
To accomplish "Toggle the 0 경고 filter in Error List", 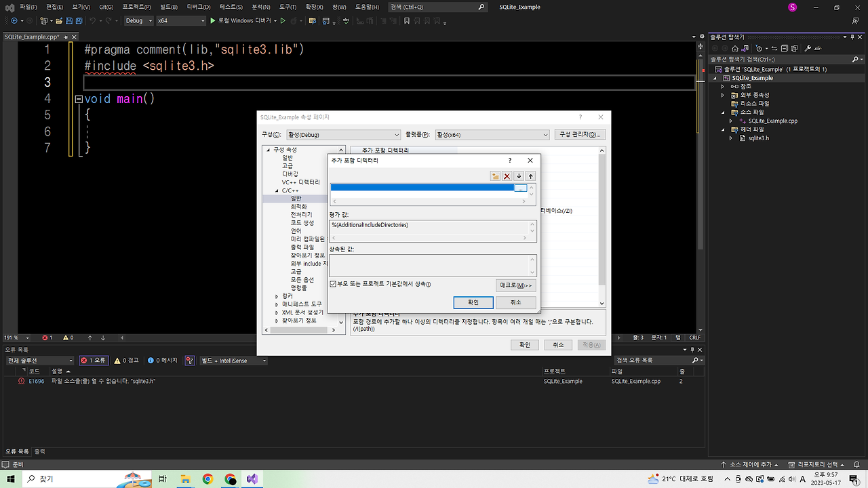I will 126,361.
